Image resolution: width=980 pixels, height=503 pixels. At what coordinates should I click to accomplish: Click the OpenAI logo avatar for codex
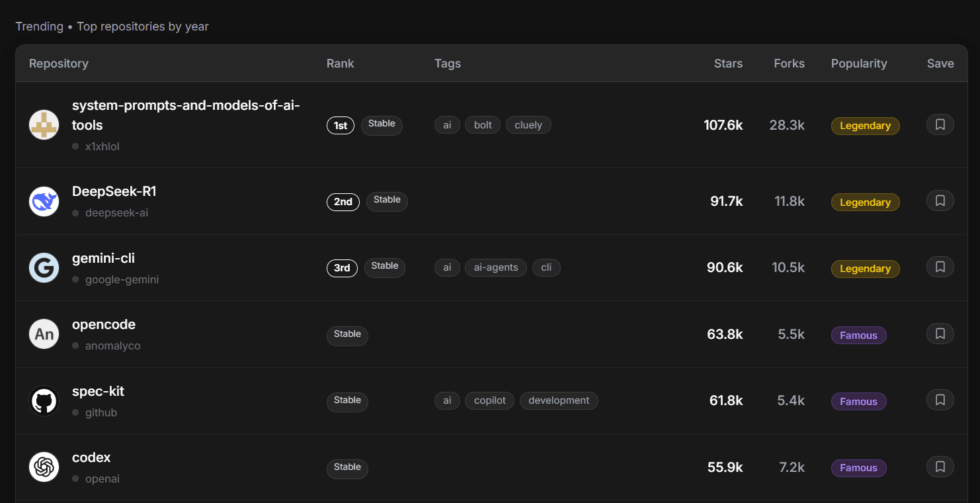(44, 467)
